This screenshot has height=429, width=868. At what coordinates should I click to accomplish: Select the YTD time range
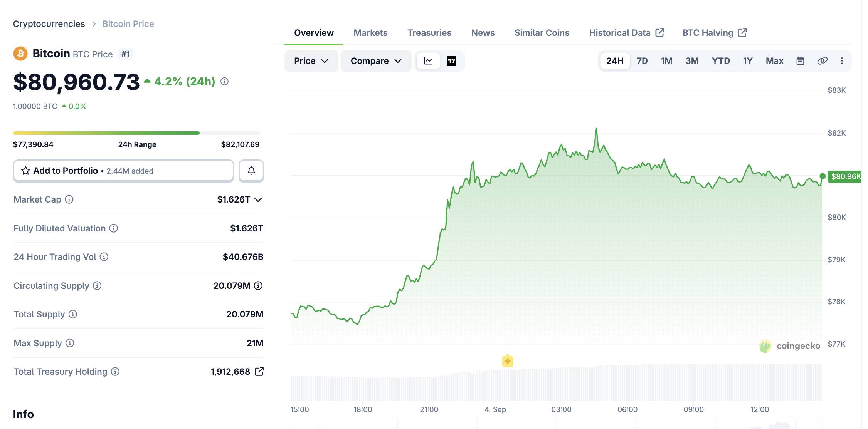[x=721, y=61]
